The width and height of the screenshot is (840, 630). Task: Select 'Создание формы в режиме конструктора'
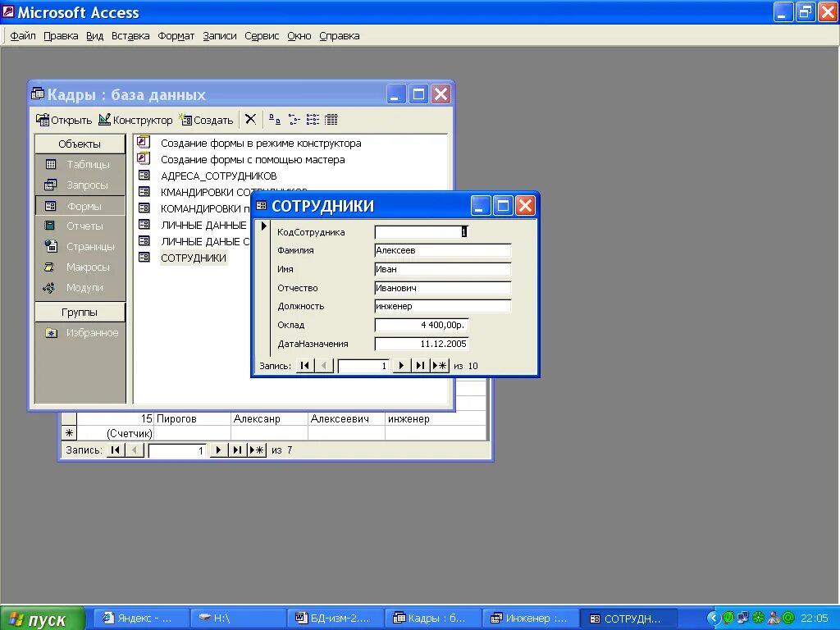click(x=261, y=144)
